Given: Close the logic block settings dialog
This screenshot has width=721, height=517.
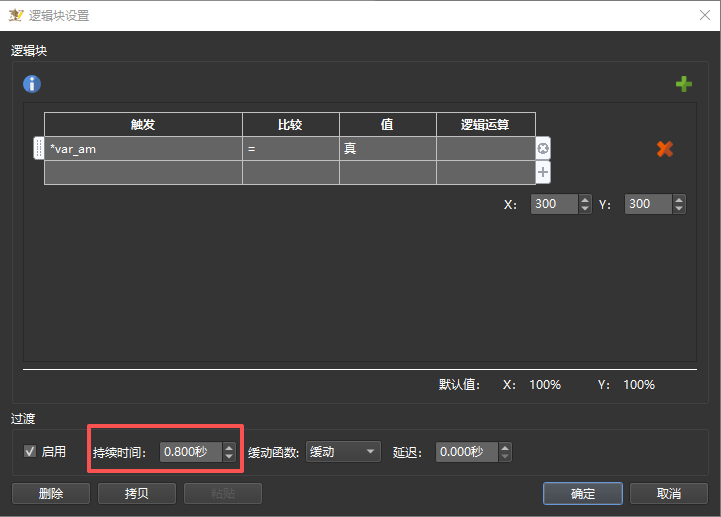Looking at the screenshot, I should [703, 14].
